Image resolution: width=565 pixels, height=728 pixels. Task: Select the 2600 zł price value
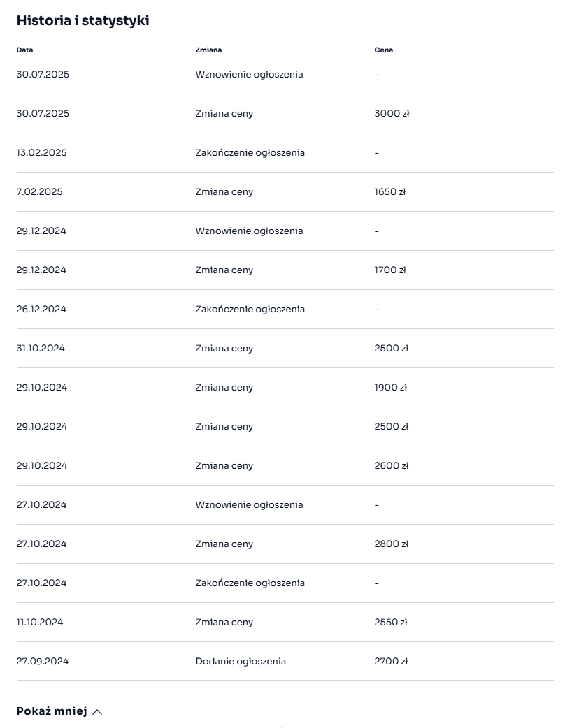392,465
